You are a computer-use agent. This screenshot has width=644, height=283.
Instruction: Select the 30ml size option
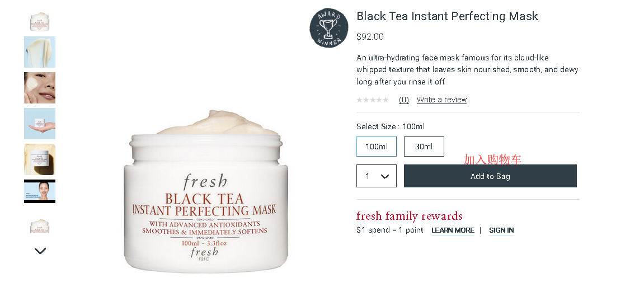tap(424, 147)
